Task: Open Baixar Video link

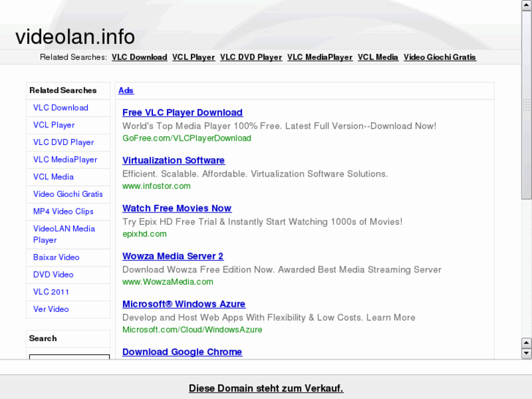Action: tap(56, 258)
